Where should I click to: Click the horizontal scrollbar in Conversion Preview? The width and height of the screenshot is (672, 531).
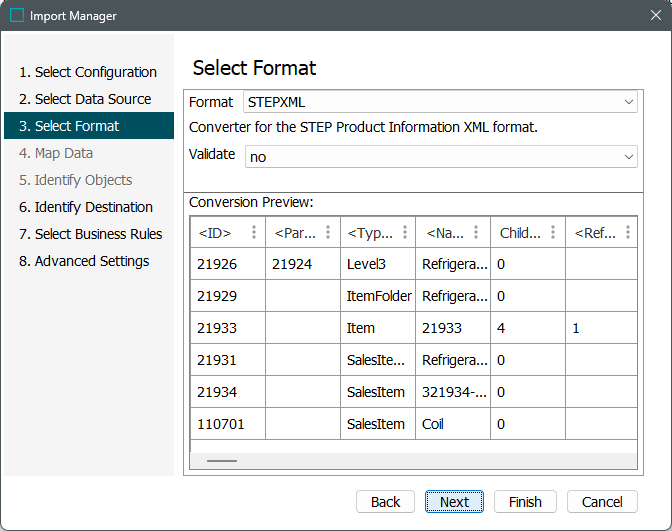point(222,461)
